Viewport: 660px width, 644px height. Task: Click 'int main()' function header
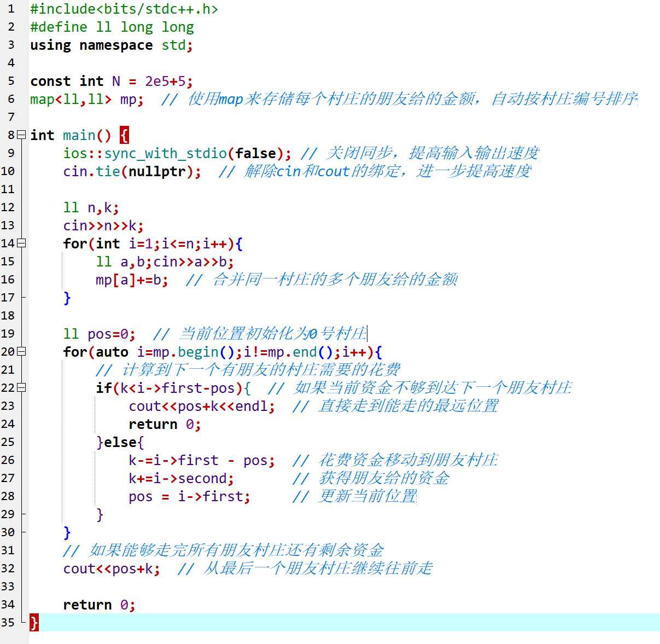[x=71, y=136]
